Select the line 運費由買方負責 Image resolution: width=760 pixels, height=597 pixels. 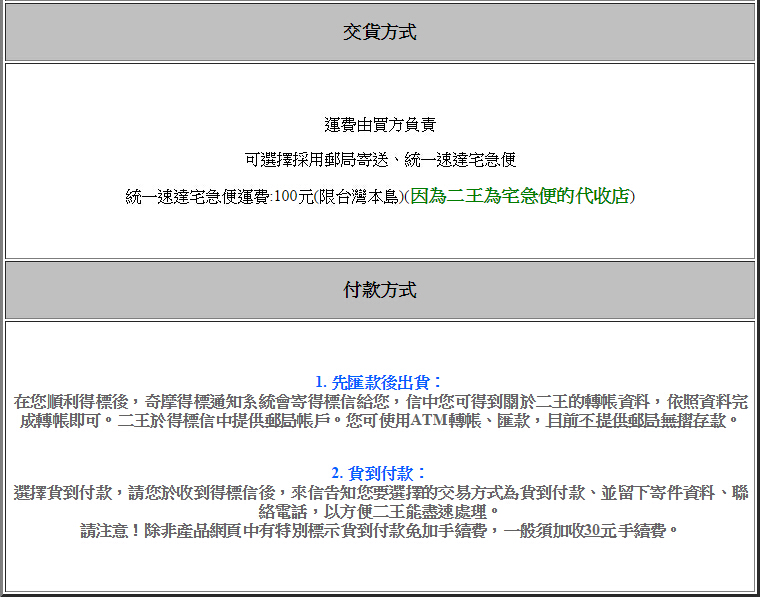pos(380,125)
